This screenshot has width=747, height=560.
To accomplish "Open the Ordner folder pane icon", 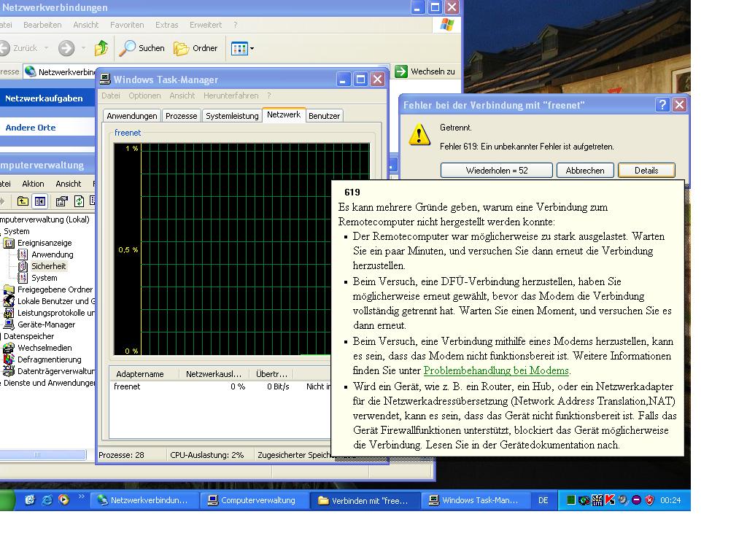I will point(181,48).
